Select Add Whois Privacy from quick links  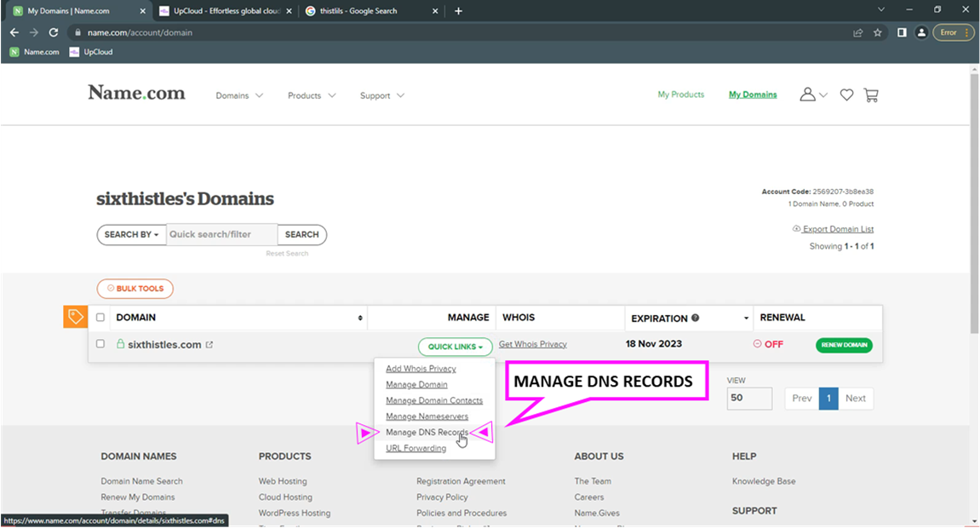pyautogui.click(x=421, y=369)
